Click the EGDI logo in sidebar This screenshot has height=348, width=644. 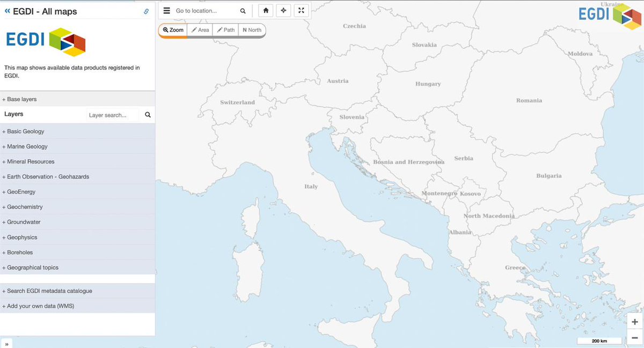pos(46,42)
